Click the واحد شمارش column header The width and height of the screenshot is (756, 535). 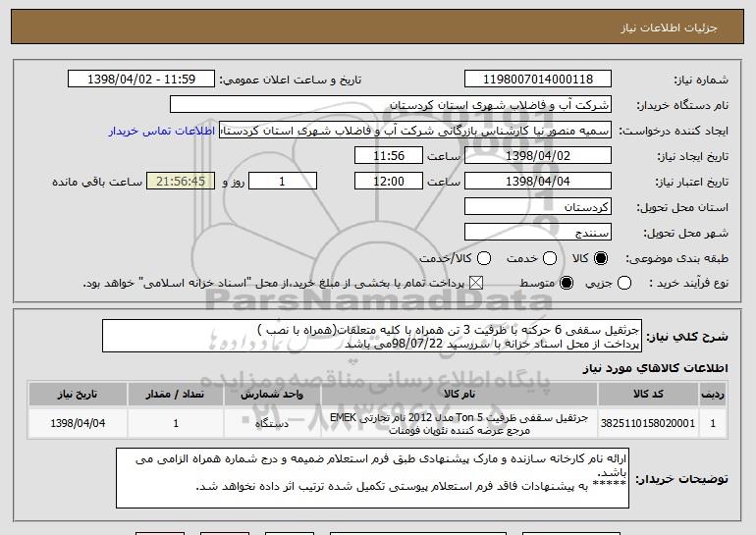point(272,395)
